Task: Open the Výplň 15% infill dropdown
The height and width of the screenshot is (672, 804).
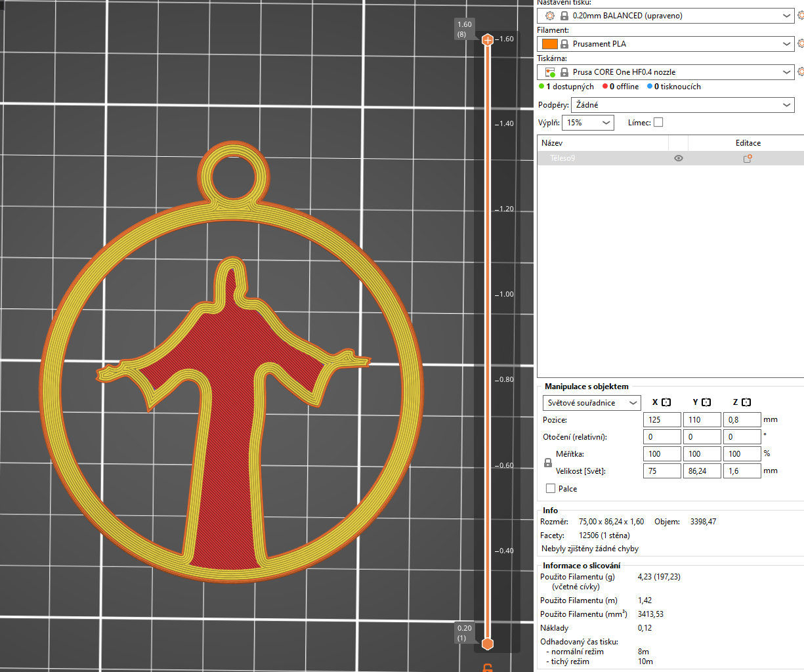Action: (588, 123)
